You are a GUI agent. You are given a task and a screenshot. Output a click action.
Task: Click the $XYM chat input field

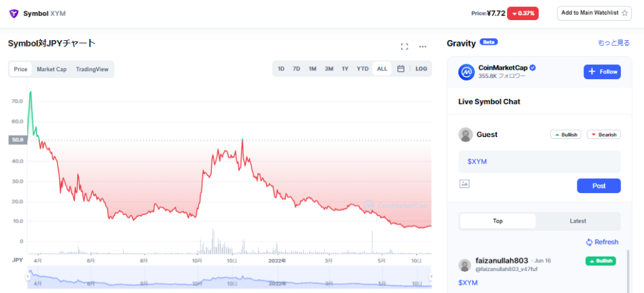pyautogui.click(x=540, y=162)
